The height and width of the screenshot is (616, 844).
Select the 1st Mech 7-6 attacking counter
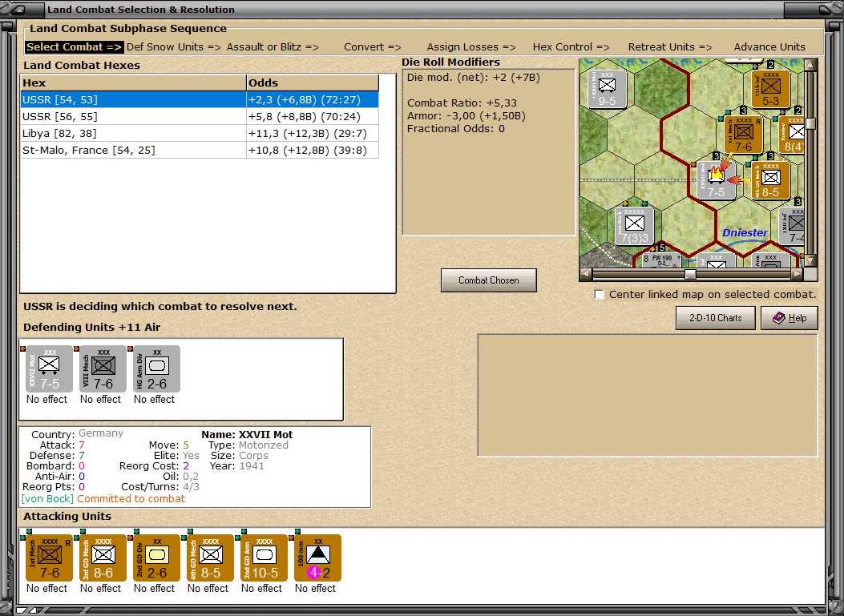point(47,558)
